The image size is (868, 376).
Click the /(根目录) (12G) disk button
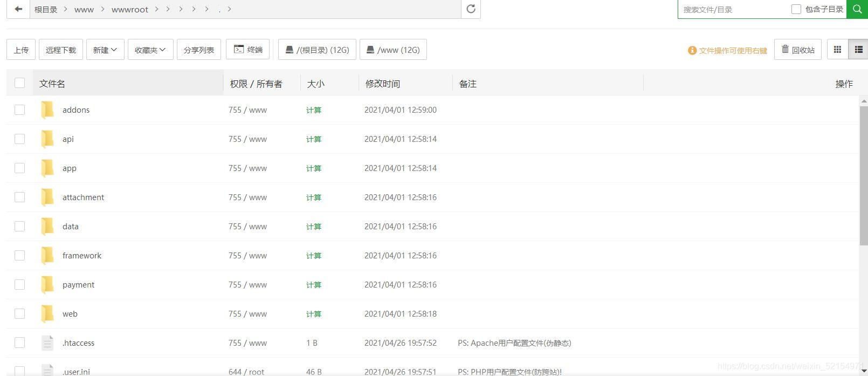click(317, 50)
